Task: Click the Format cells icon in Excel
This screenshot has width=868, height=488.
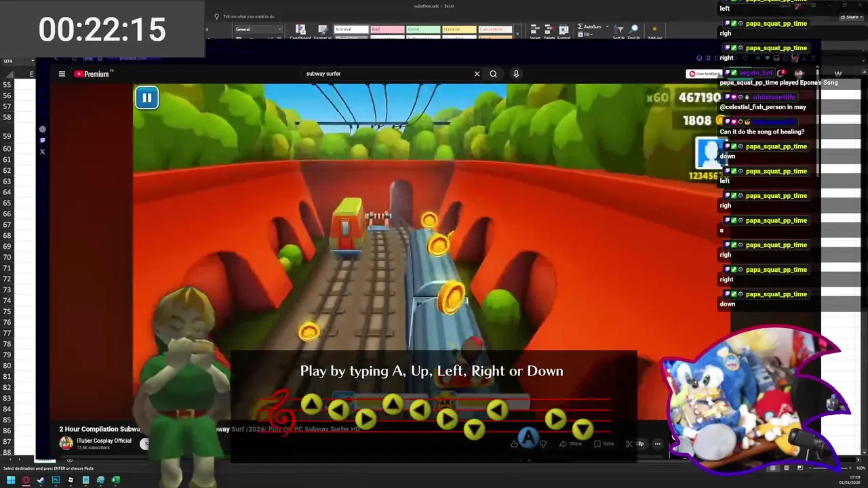Action: pyautogui.click(x=564, y=30)
